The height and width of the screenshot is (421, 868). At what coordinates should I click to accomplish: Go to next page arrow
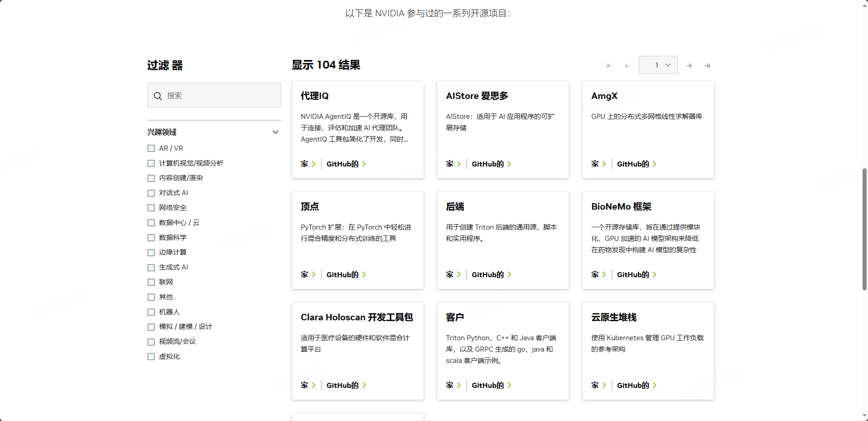(x=689, y=66)
